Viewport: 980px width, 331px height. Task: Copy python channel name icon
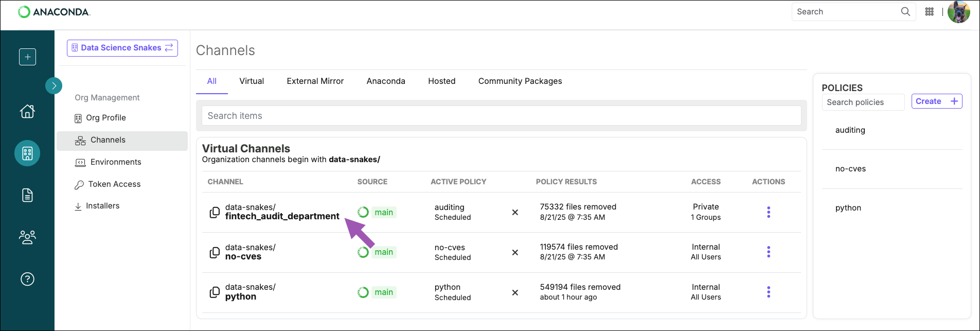coord(215,292)
